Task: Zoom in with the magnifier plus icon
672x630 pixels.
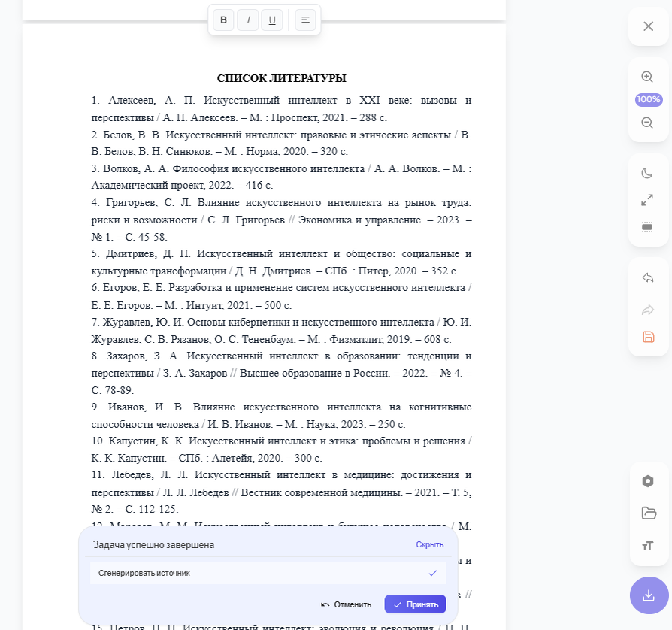Action: 647,77
